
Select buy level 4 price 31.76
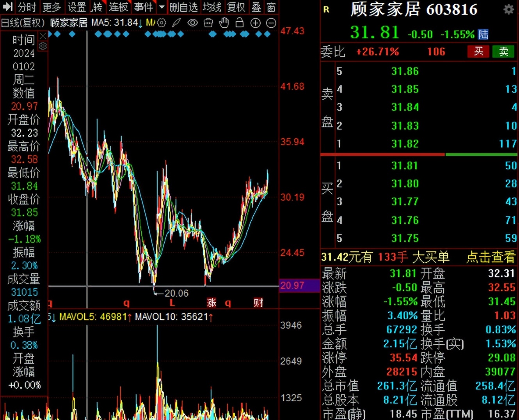tap(405, 220)
